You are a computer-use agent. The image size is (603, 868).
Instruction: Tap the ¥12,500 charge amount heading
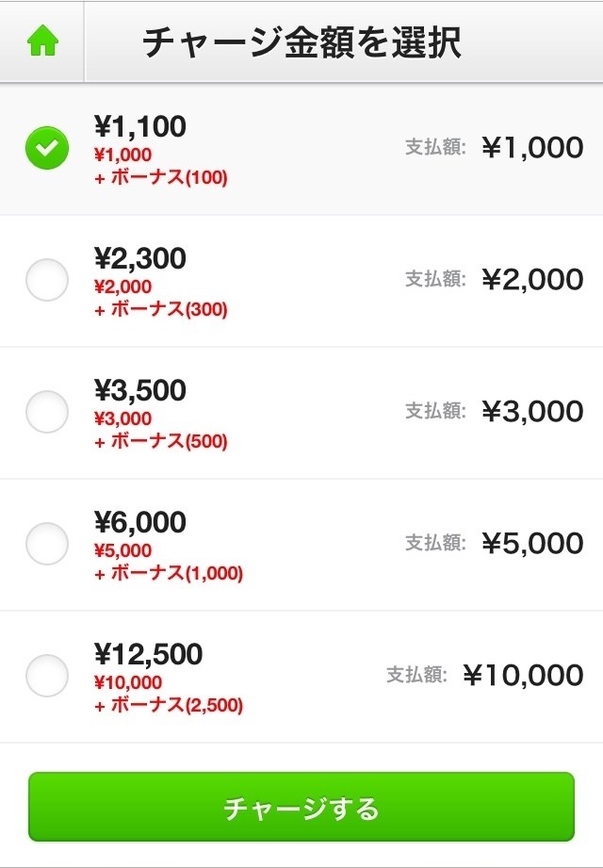pos(148,654)
